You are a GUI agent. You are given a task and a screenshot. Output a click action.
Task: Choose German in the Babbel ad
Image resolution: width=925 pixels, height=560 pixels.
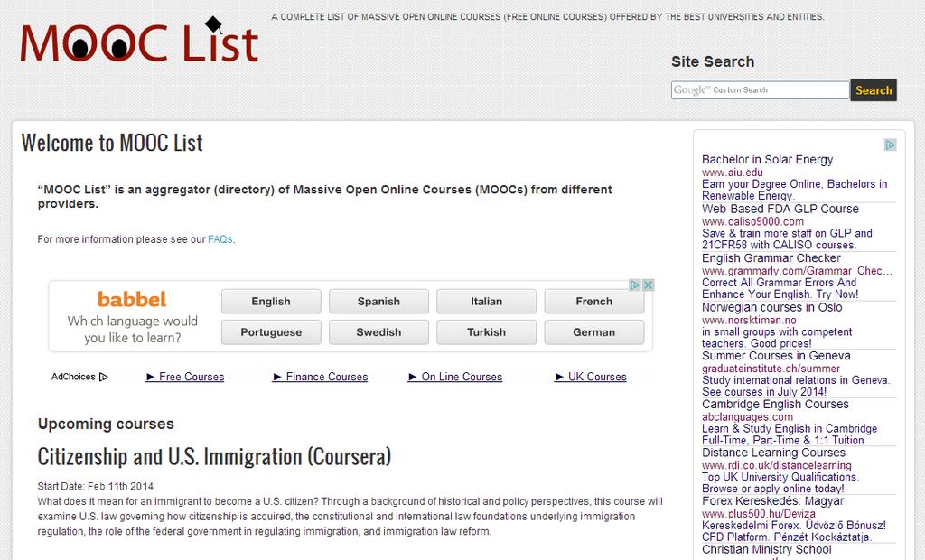pyautogui.click(x=594, y=332)
